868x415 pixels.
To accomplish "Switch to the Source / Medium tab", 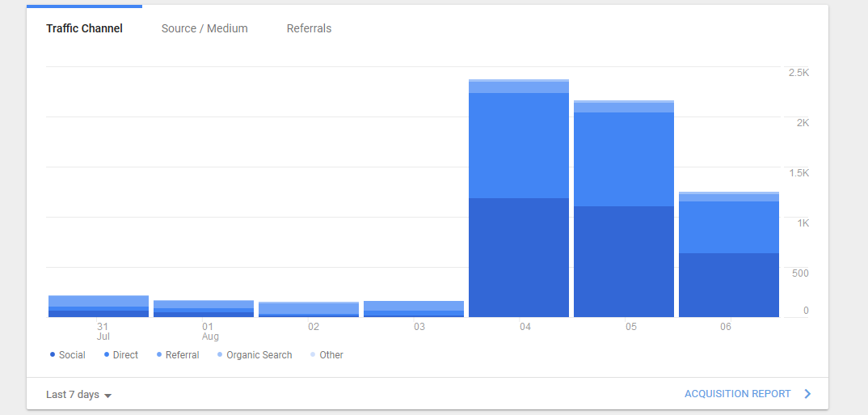I will [204, 28].
